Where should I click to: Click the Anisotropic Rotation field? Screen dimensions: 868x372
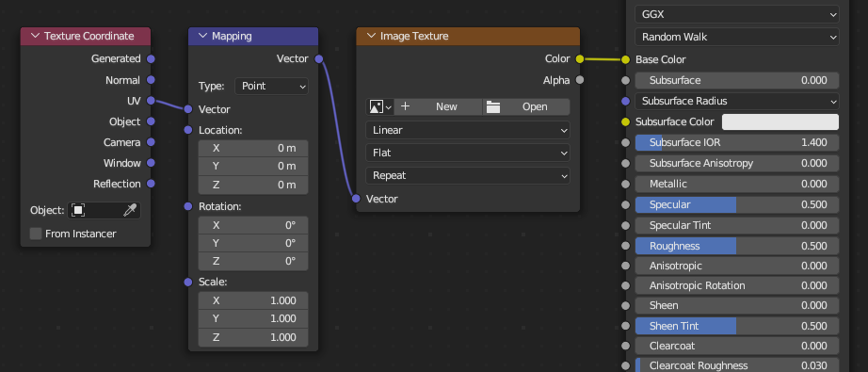[737, 285]
